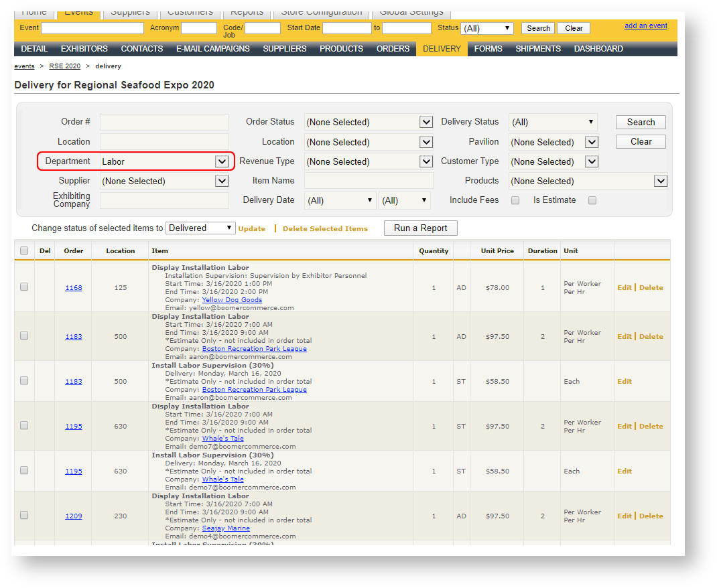Tick the select-all checkbox in table header
The height and width of the screenshot is (588, 717).
pyautogui.click(x=24, y=250)
